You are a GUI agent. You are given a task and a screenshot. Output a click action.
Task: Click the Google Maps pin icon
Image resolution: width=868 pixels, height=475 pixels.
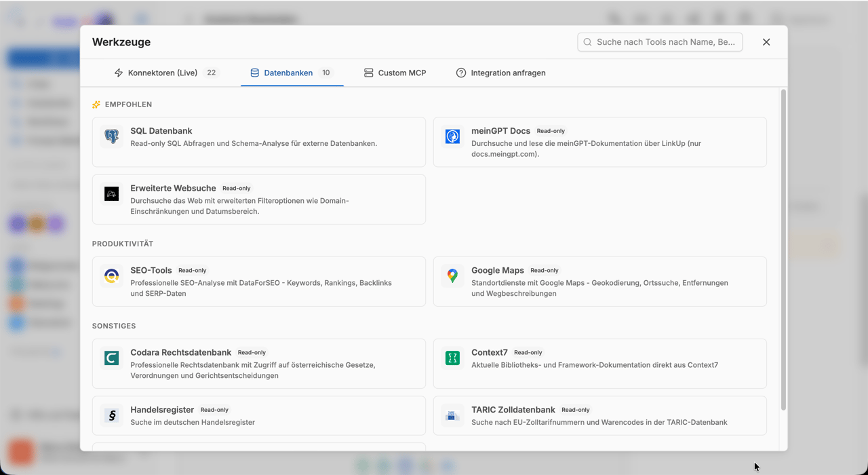click(452, 276)
